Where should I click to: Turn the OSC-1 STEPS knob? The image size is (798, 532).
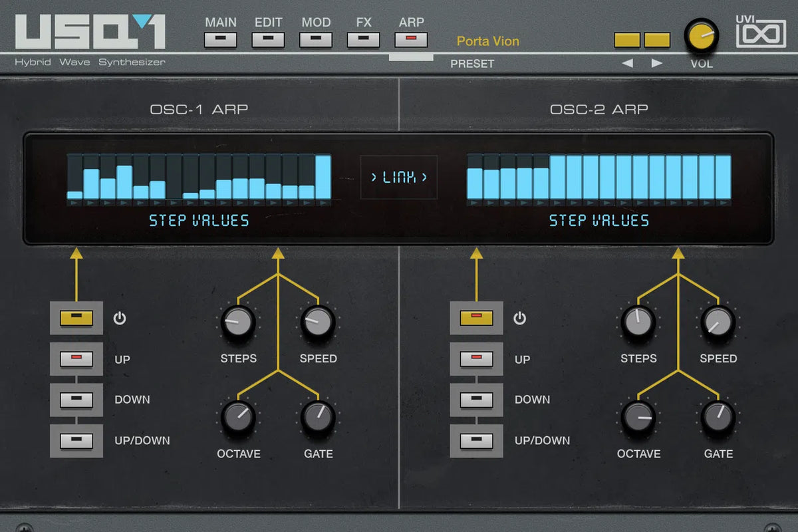tap(238, 322)
